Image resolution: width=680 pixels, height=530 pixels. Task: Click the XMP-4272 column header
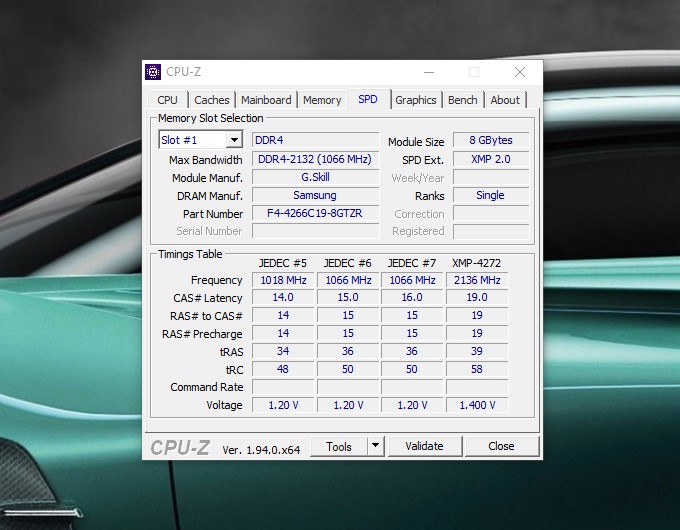click(476, 263)
